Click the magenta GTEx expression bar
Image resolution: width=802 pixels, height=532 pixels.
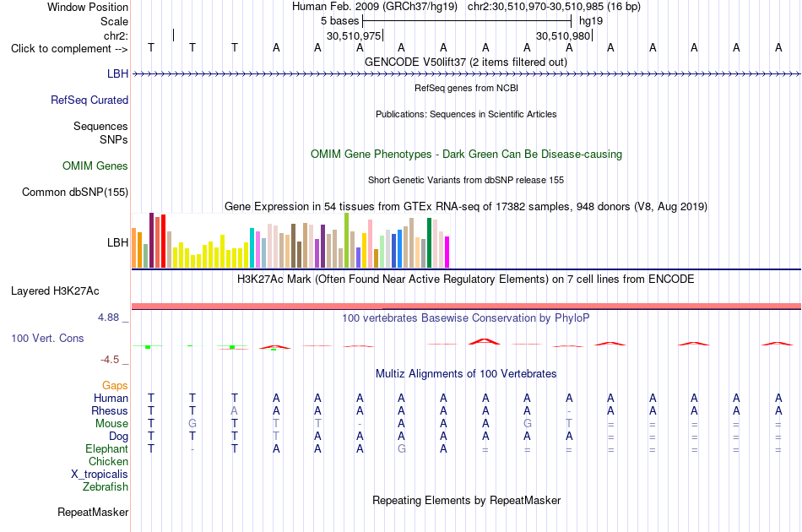pos(447,252)
